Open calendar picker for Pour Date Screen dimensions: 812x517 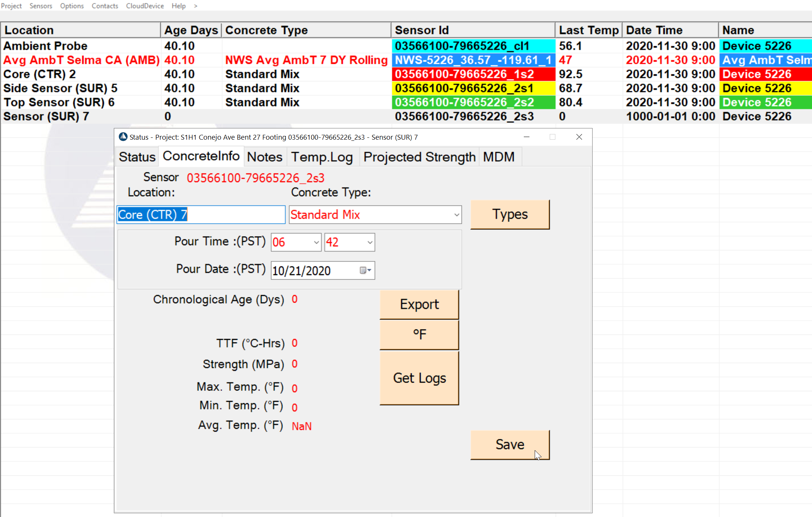[x=365, y=270]
